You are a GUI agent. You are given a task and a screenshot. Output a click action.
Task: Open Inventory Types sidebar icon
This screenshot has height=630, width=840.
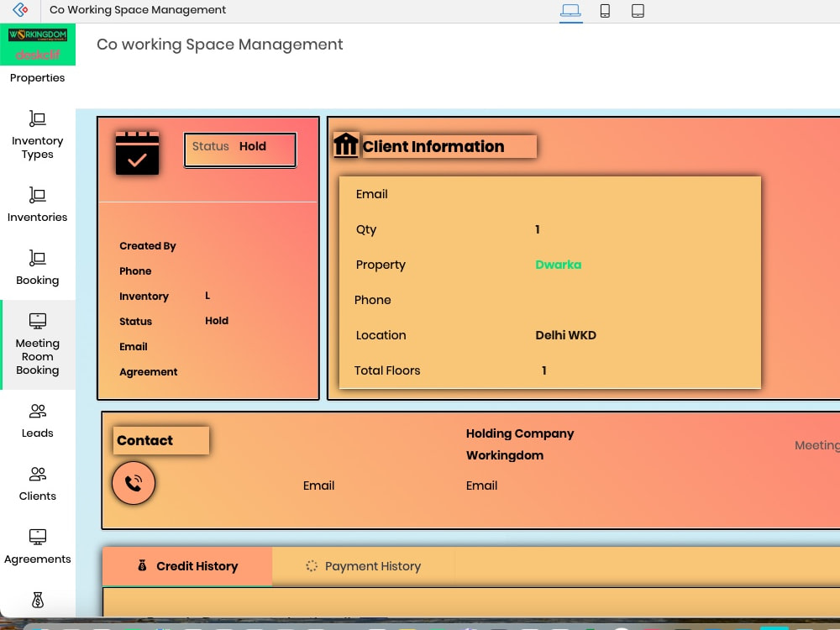38,118
